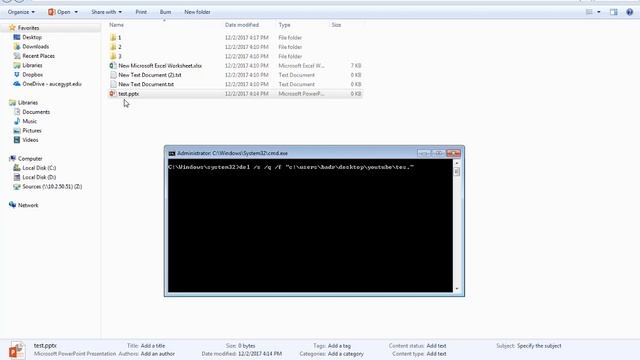Click the Burn toolbar button
Viewport: 640px width, 360px height.
pyautogui.click(x=165, y=12)
